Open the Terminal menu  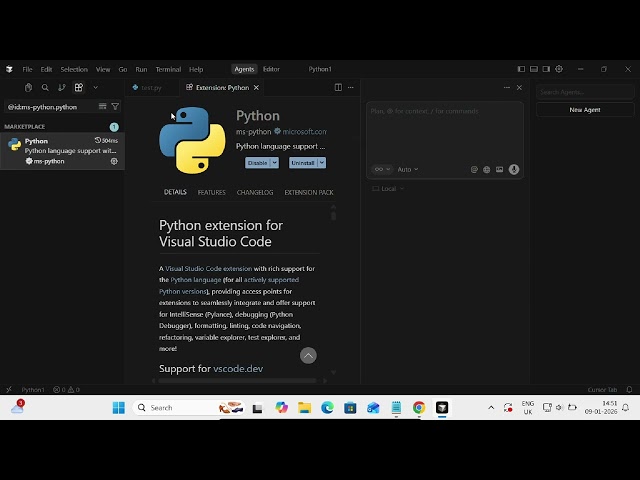click(x=168, y=69)
